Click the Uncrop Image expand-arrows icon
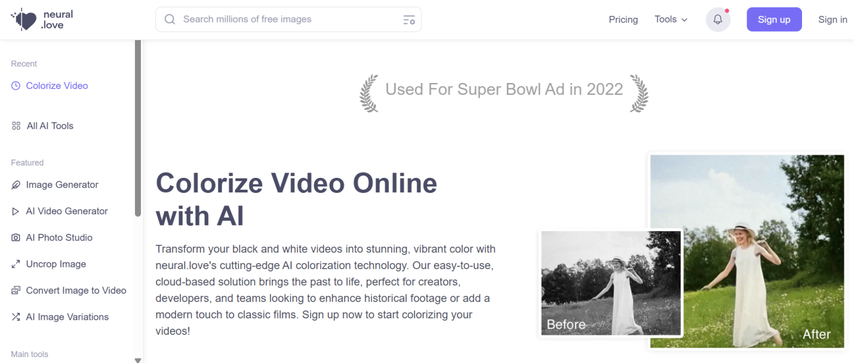The image size is (854, 363). pos(16,264)
